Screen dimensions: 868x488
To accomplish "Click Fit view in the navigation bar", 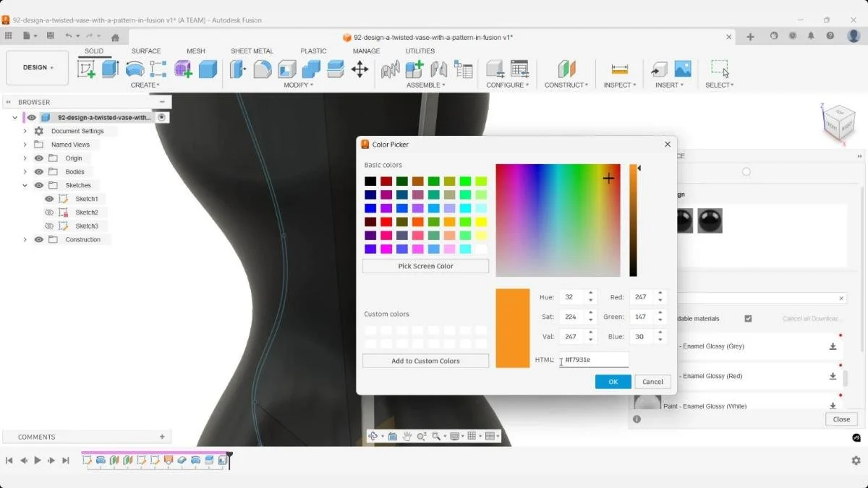I will coord(437,436).
